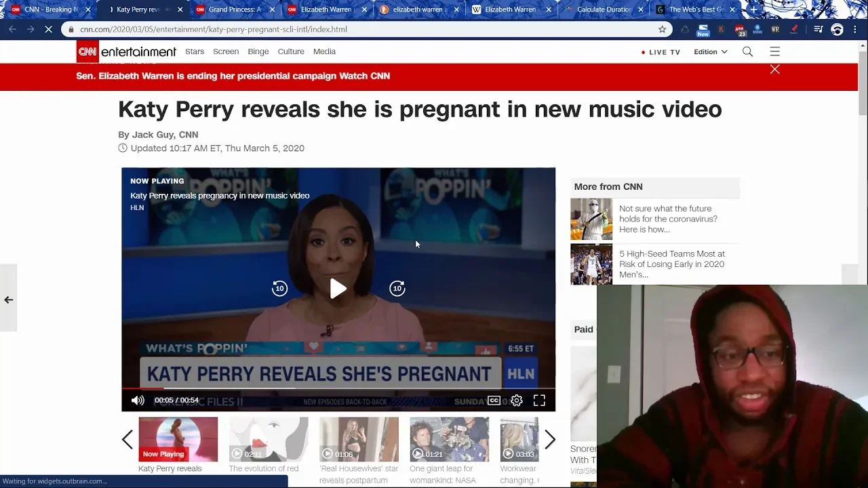Open the Chrome profile avatar
This screenshot has width=868, height=488.
point(837,29)
